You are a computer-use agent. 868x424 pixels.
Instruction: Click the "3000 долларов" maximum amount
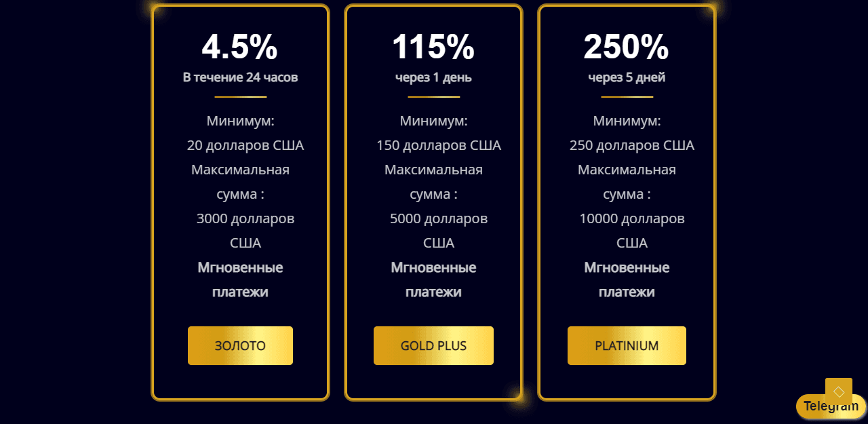coord(245,219)
